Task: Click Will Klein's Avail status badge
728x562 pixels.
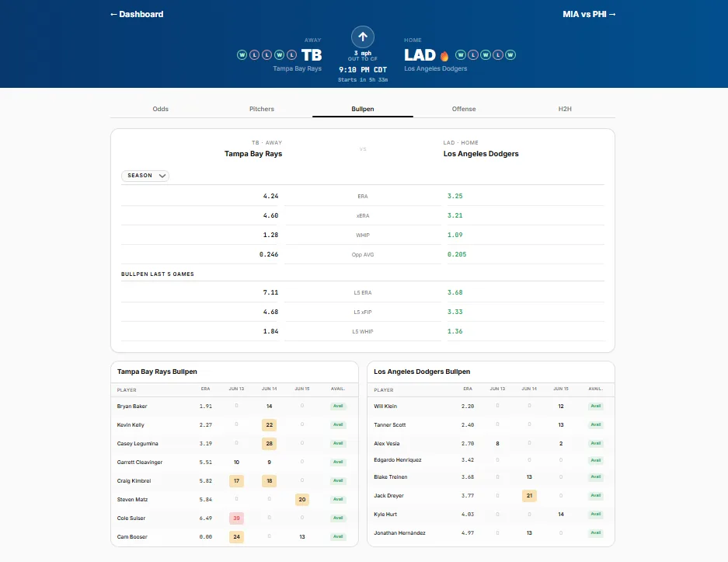Action: [x=596, y=406]
